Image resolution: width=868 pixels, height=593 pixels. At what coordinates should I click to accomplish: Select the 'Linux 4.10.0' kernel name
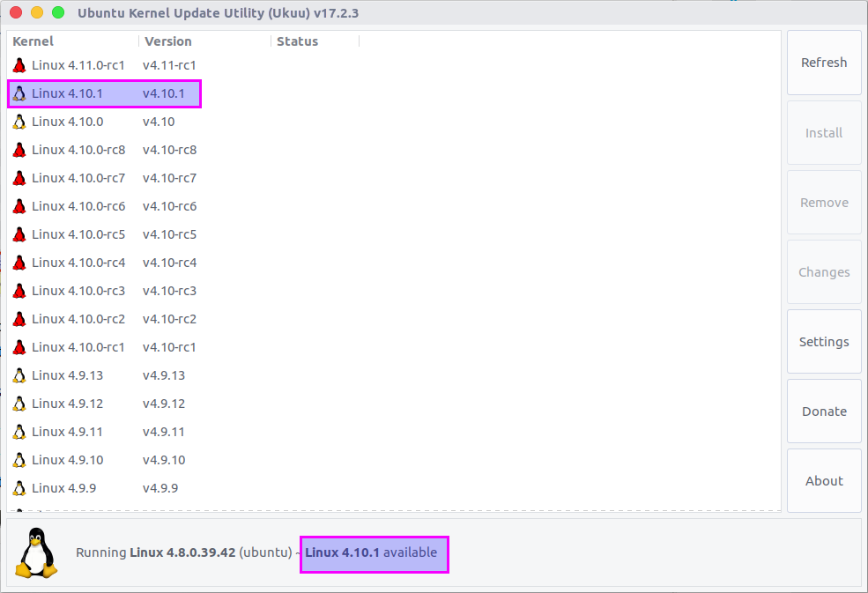[x=68, y=122]
